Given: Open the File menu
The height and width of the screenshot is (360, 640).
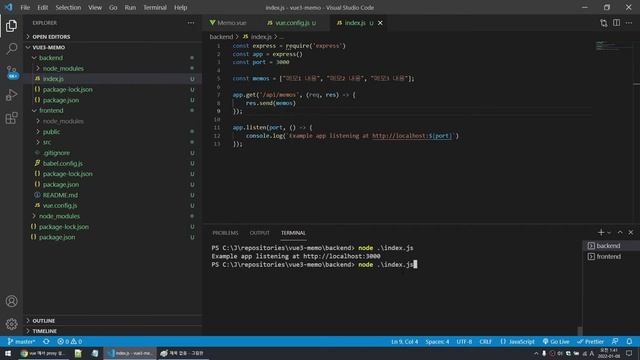Looking at the screenshot, I should click(25, 7).
